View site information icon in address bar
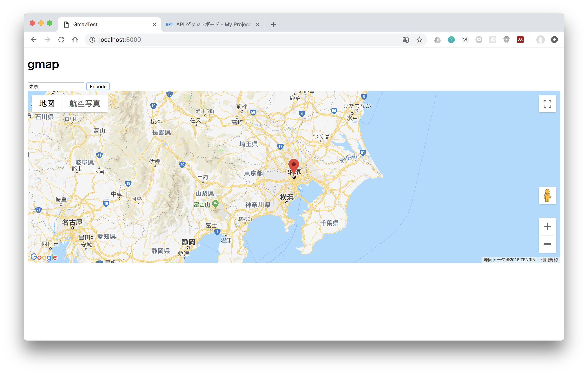The width and height of the screenshot is (588, 375). point(92,39)
